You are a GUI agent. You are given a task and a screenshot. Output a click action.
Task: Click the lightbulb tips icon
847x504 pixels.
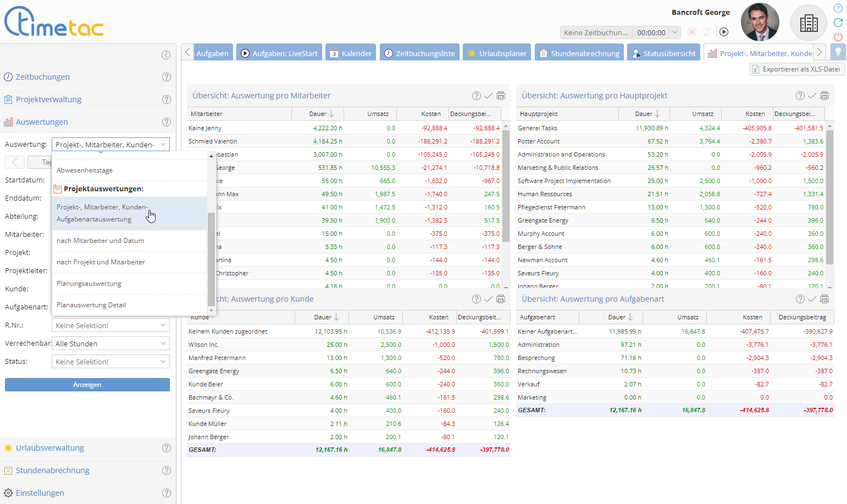838,52
